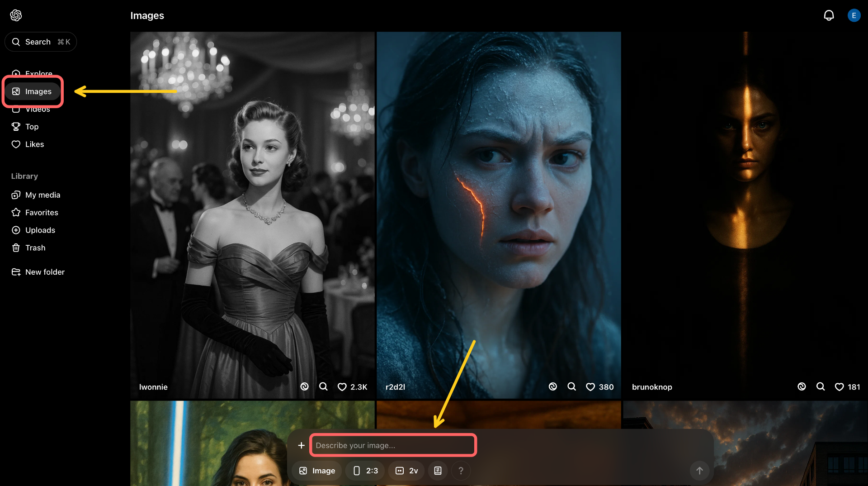
Task: Click the logo icon in top-left corner
Action: pos(16,15)
